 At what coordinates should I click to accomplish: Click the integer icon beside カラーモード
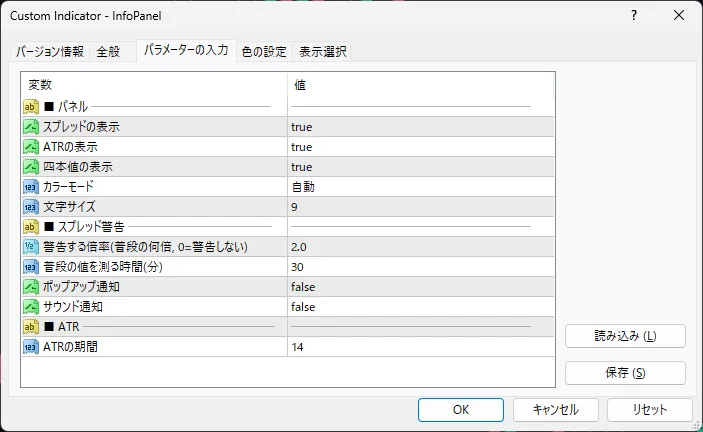[31, 187]
